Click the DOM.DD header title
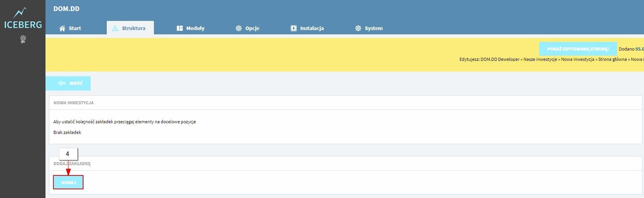 click(x=66, y=9)
